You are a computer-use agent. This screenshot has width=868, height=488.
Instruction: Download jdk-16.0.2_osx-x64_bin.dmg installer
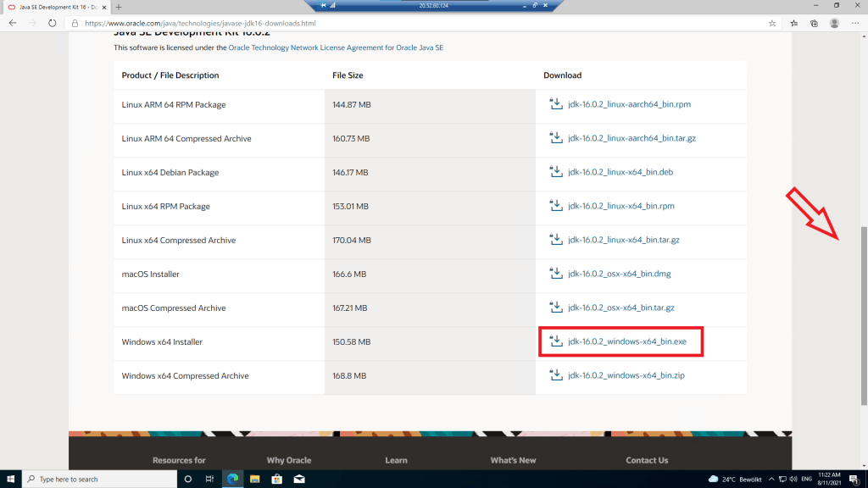pyautogui.click(x=619, y=274)
